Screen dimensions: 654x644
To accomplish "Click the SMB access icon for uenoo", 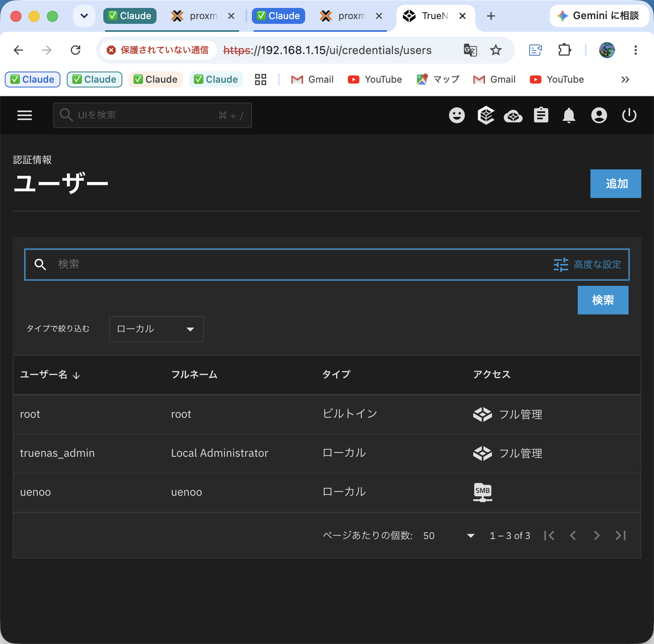I will click(483, 492).
